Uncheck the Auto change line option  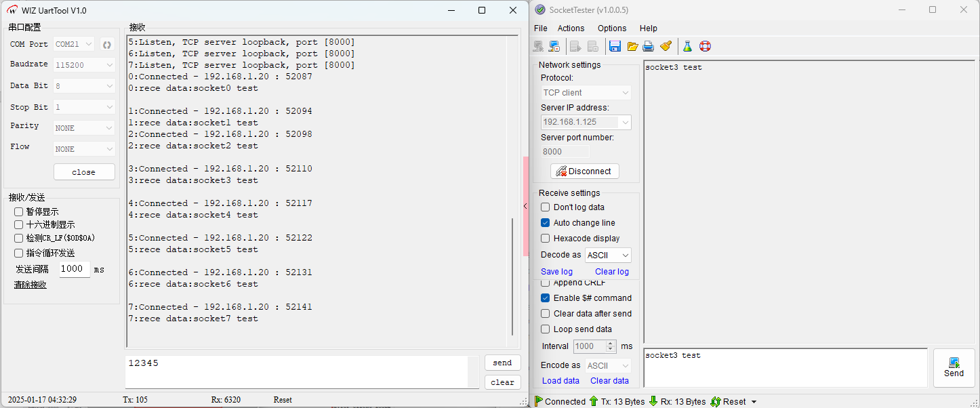point(546,223)
